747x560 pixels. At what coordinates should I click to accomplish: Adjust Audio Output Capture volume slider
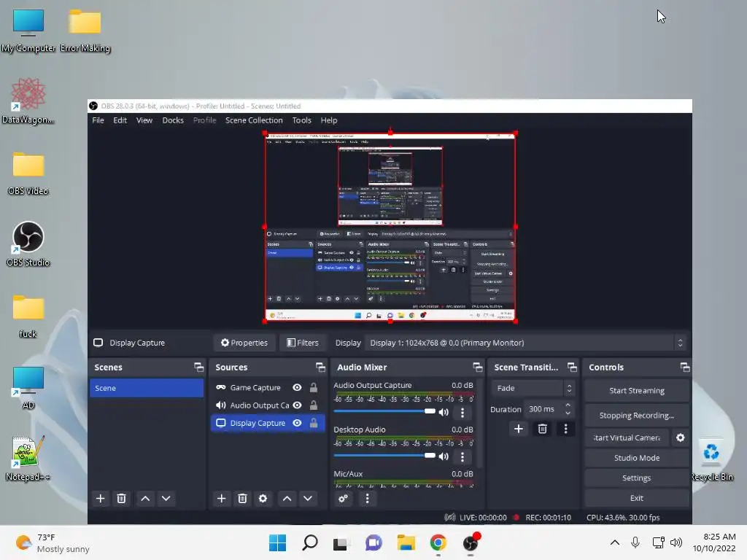(x=384, y=411)
